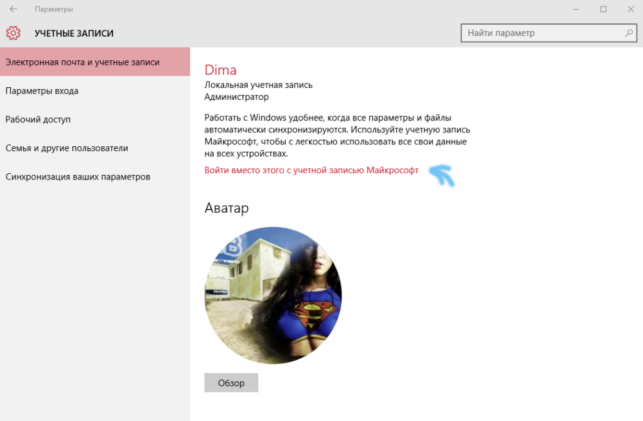Click the round avatar picture
643x421 pixels.
[x=273, y=295]
